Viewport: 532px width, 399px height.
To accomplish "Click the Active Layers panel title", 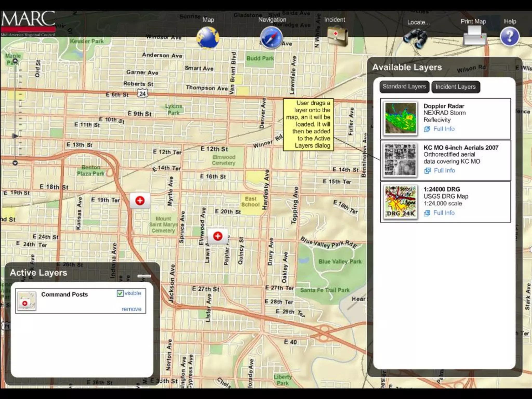I will pos(38,272).
